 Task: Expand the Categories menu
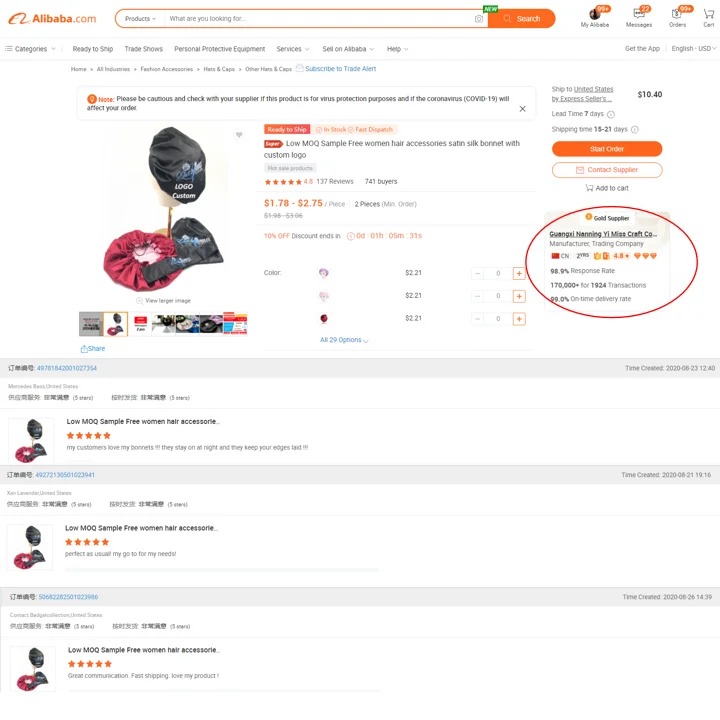tap(30, 49)
